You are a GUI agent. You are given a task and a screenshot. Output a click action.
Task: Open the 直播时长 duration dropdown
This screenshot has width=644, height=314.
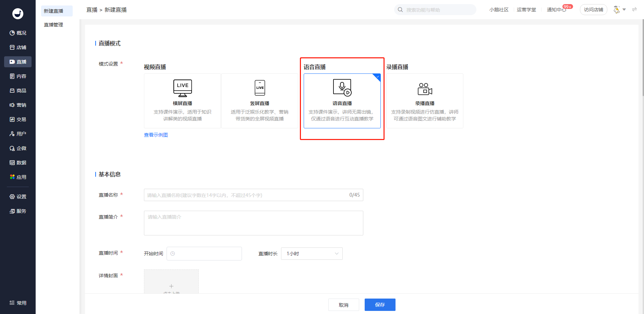(312, 254)
